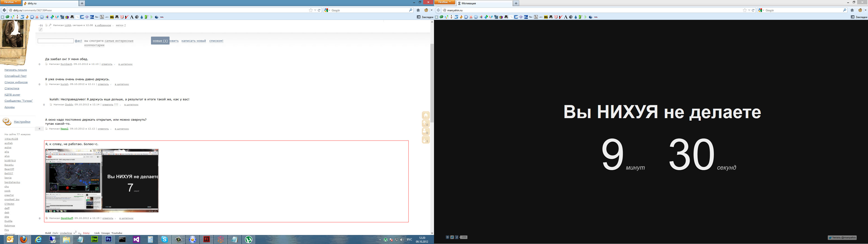Reload the dirty.ru page
The image size is (868, 244).
[319, 10]
